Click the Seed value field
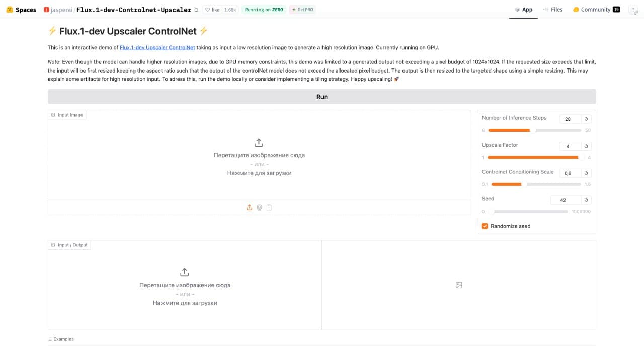The height and width of the screenshot is (346, 644). pyautogui.click(x=566, y=200)
